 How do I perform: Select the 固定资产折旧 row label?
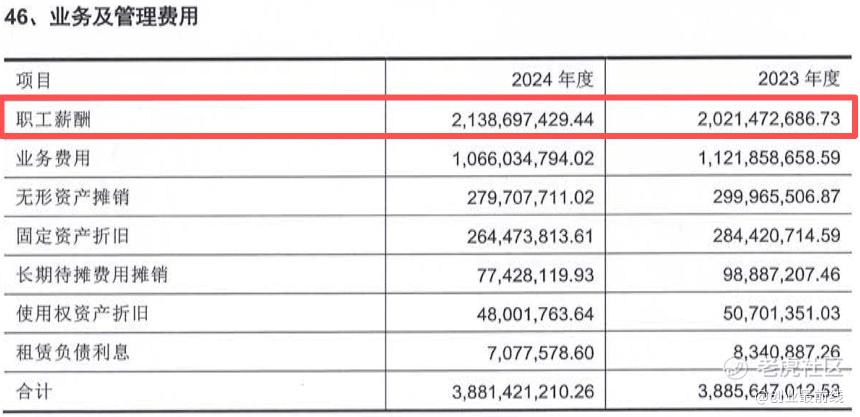point(72,235)
